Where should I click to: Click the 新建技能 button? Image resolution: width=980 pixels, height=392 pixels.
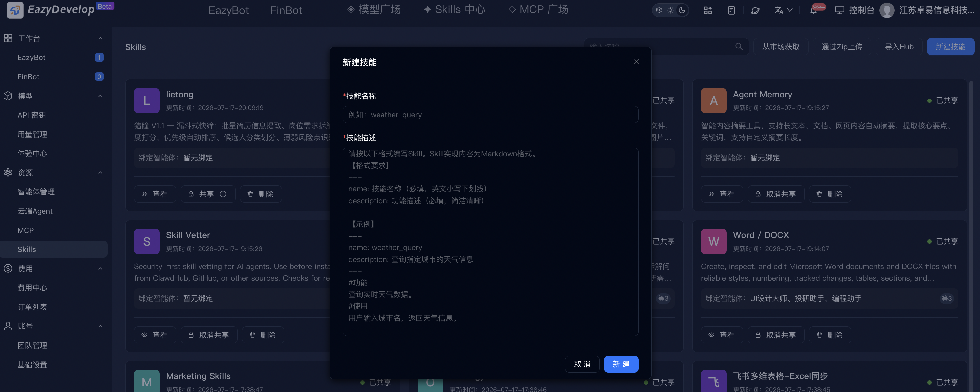coord(950,46)
